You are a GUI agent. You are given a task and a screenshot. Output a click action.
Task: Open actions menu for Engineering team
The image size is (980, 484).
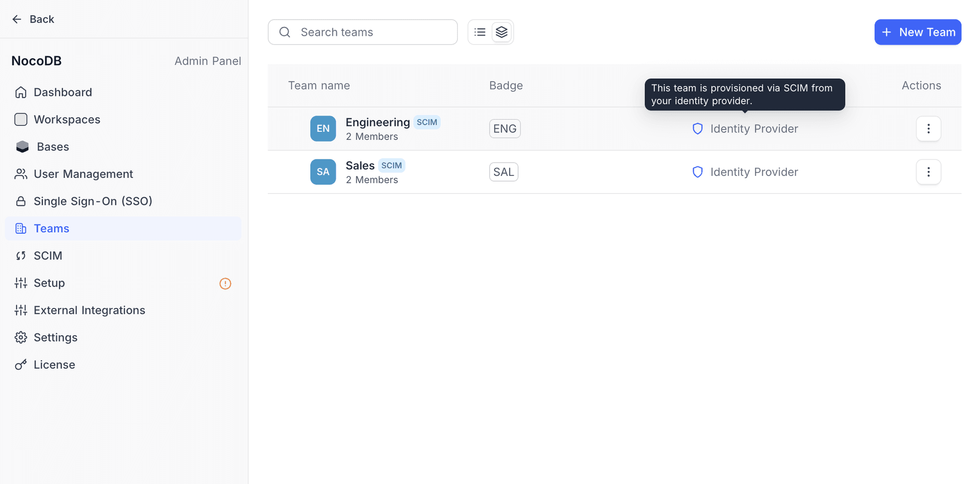point(928,128)
